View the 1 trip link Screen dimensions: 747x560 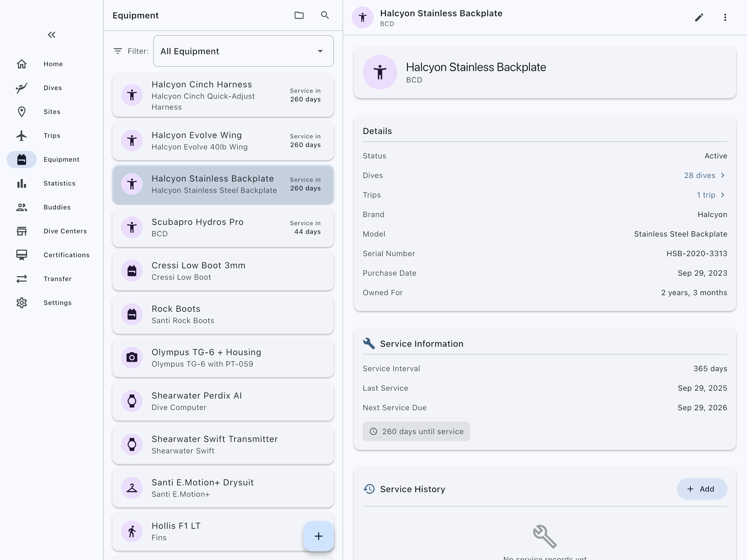(706, 195)
